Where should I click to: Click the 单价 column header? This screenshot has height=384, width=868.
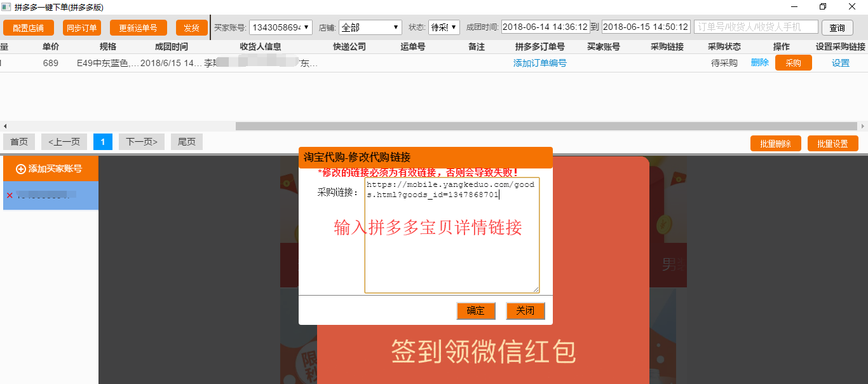pos(51,47)
